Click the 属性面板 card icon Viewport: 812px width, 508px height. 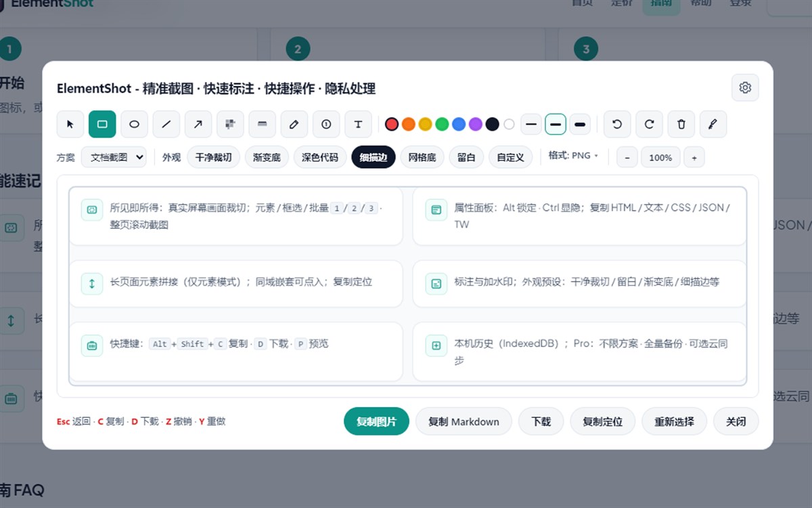point(436,209)
